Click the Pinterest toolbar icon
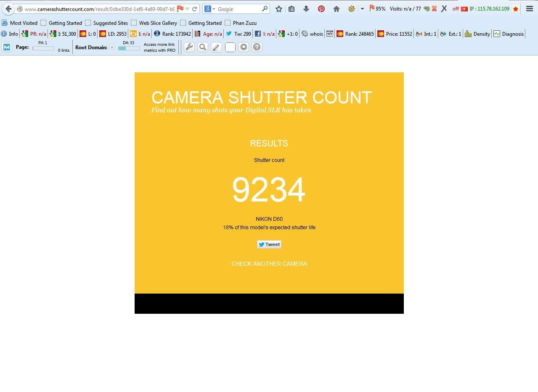 click(321, 9)
